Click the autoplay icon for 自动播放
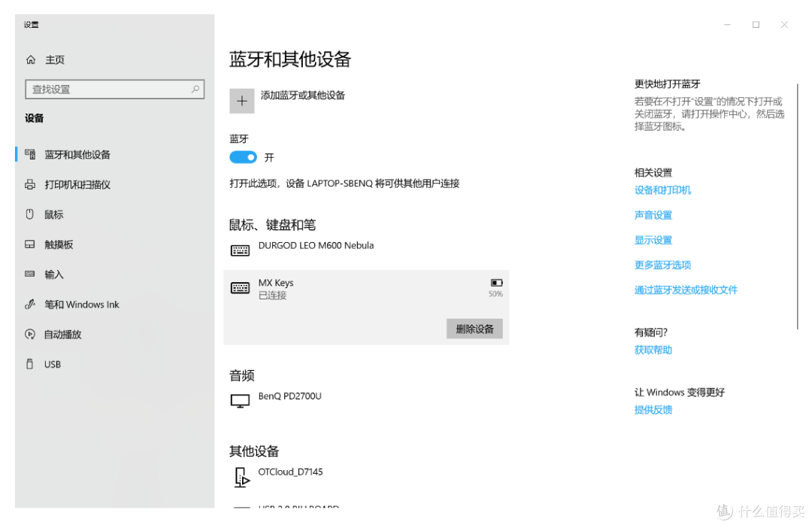The image size is (812, 528). pyautogui.click(x=30, y=334)
